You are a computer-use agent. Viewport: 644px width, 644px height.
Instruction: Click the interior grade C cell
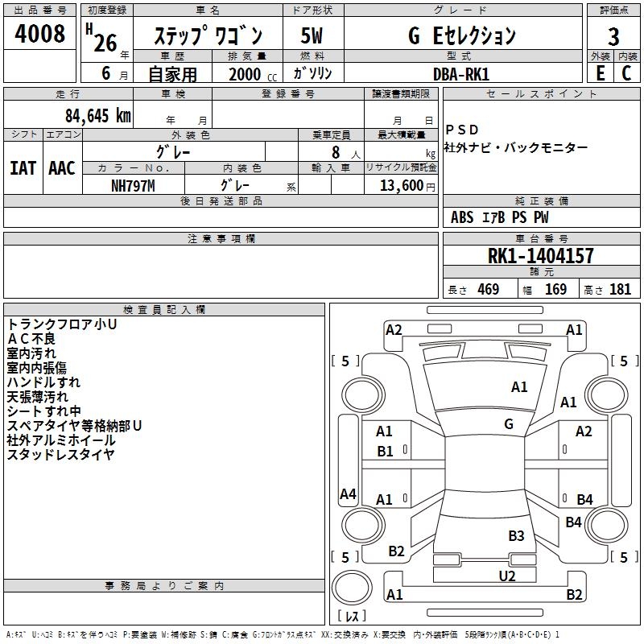pyautogui.click(x=627, y=72)
